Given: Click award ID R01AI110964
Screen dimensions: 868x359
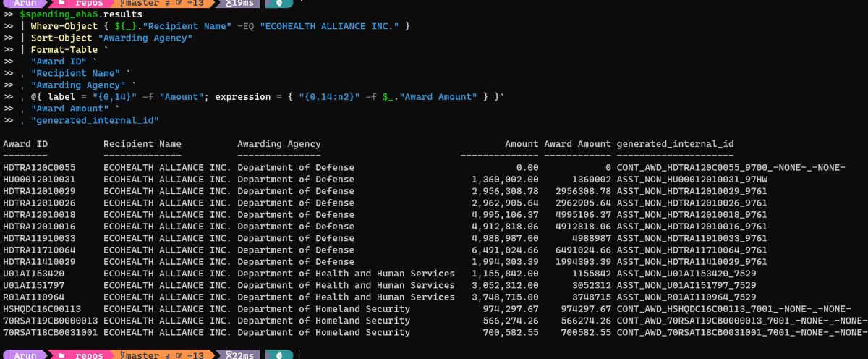Looking at the screenshot, I should 33,297.
